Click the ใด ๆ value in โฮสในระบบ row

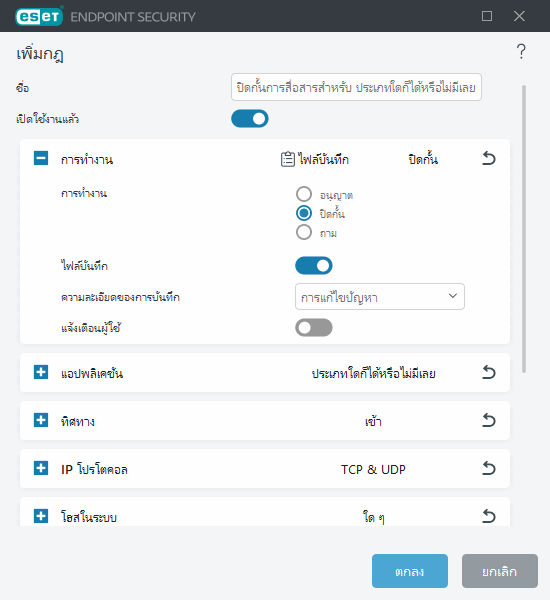pos(374,517)
